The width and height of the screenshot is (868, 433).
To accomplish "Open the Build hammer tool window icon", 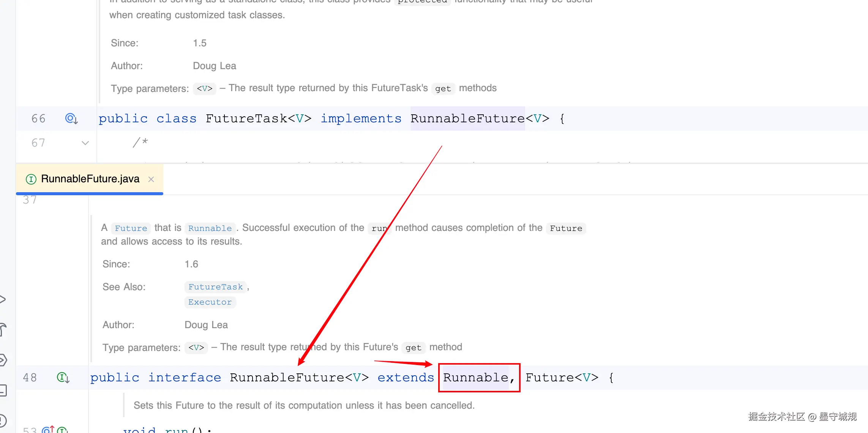I will (3, 329).
